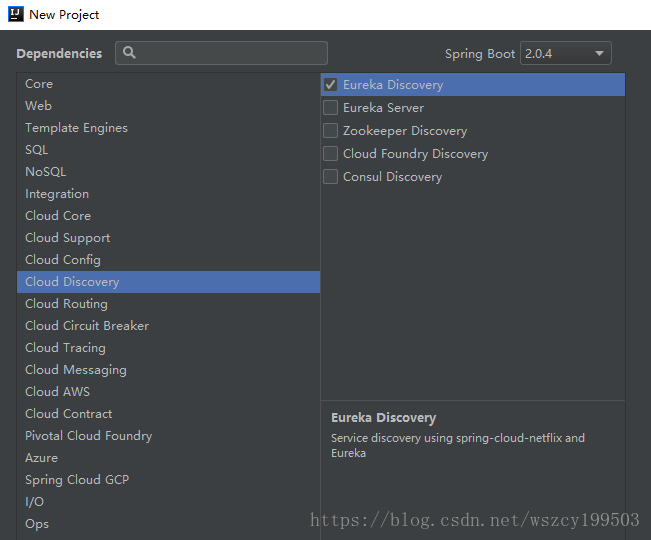Select the Cloud Circuit Breaker category

(x=168, y=326)
